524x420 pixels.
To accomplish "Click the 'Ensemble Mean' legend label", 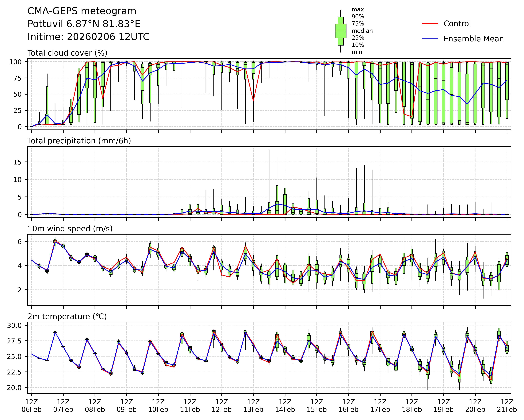I will point(473,39).
